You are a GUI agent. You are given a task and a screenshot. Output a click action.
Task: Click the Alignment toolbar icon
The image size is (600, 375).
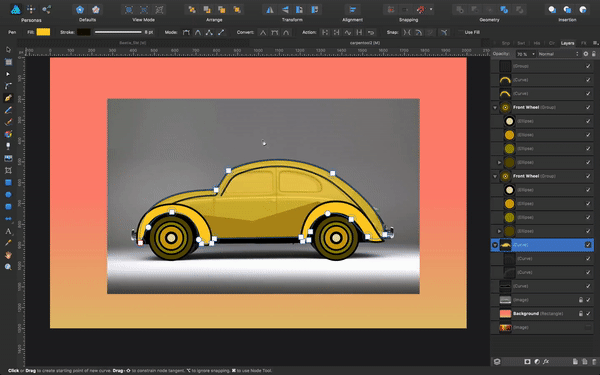(352, 10)
